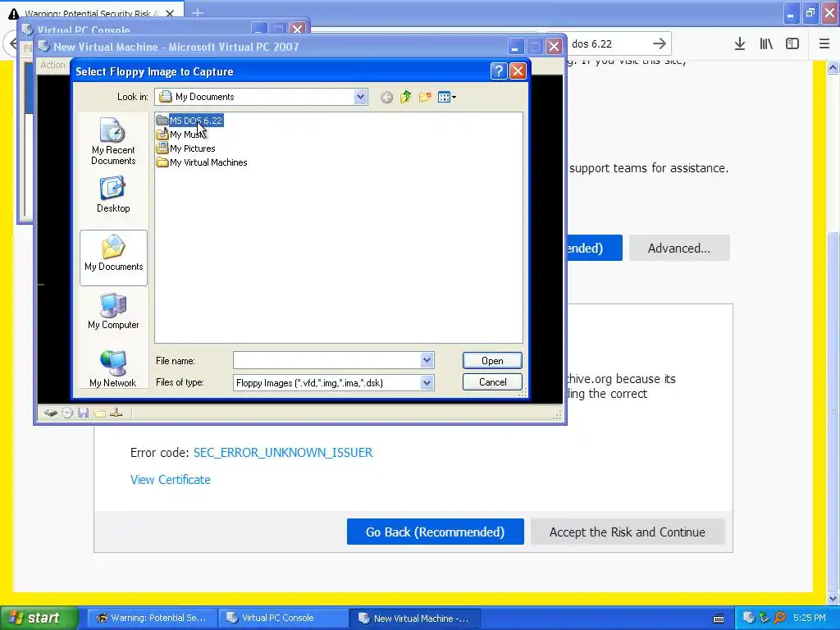
Task: Open the Firefox Library icon
Action: pos(766,44)
